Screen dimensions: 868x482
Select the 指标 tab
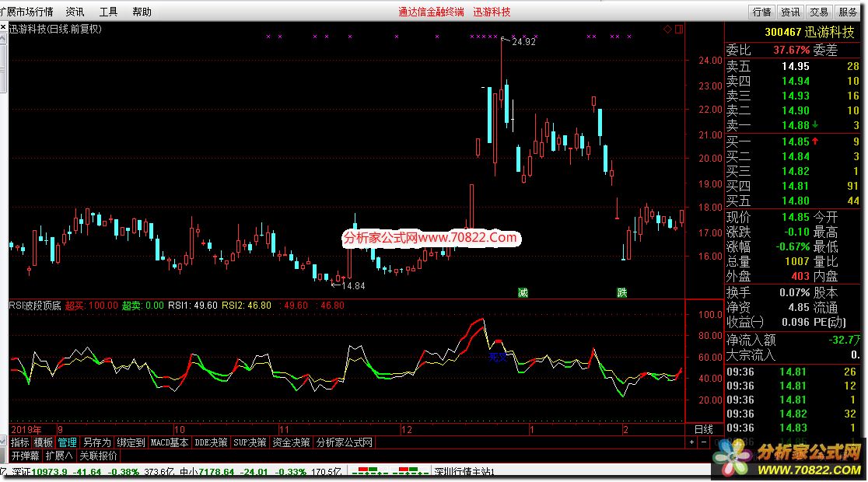tap(20, 442)
